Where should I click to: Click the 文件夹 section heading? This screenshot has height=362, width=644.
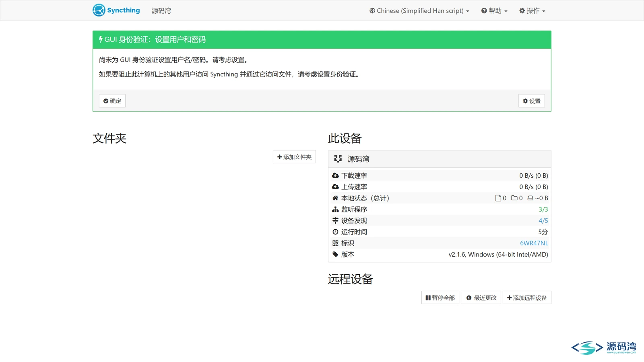pyautogui.click(x=109, y=138)
